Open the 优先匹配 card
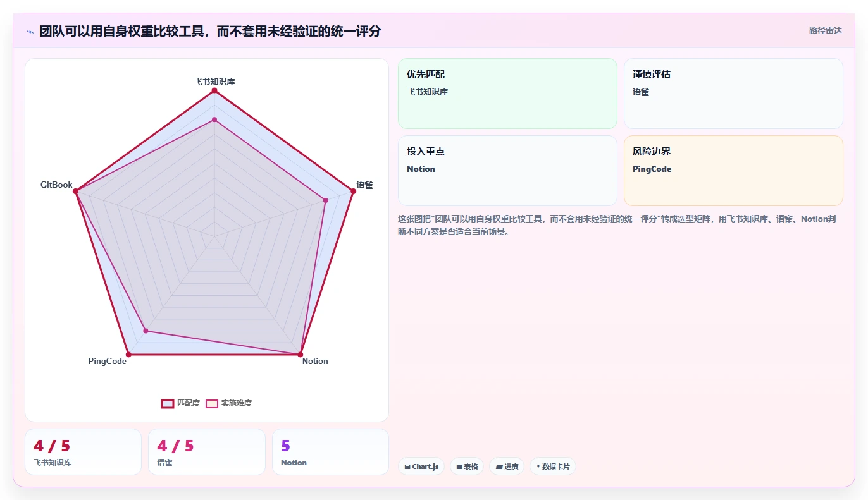 507,94
